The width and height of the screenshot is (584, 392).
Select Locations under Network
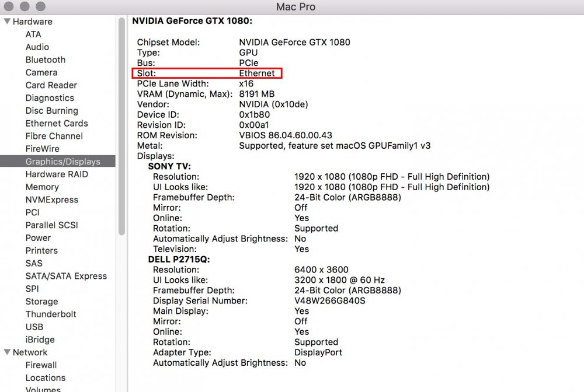[x=46, y=377]
